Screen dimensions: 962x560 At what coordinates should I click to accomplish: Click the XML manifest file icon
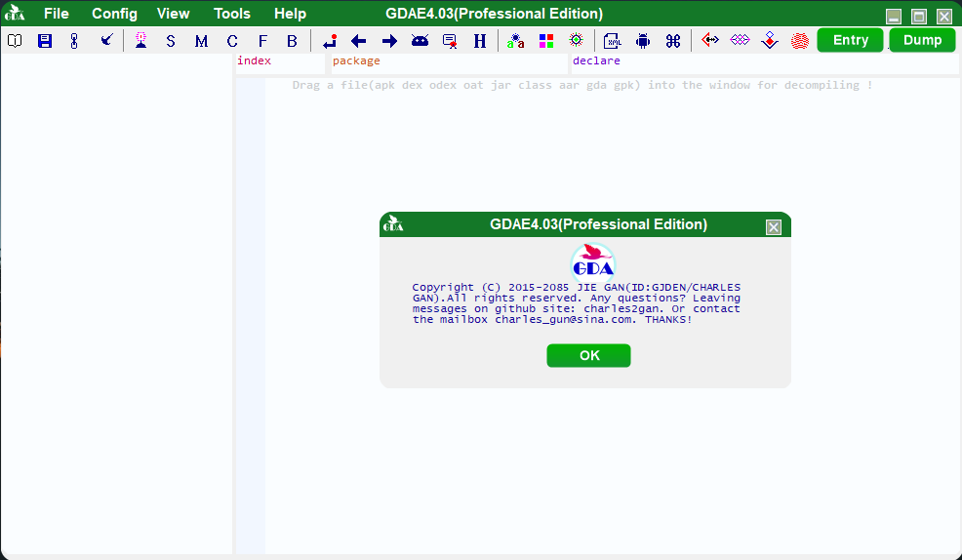pyautogui.click(x=613, y=41)
